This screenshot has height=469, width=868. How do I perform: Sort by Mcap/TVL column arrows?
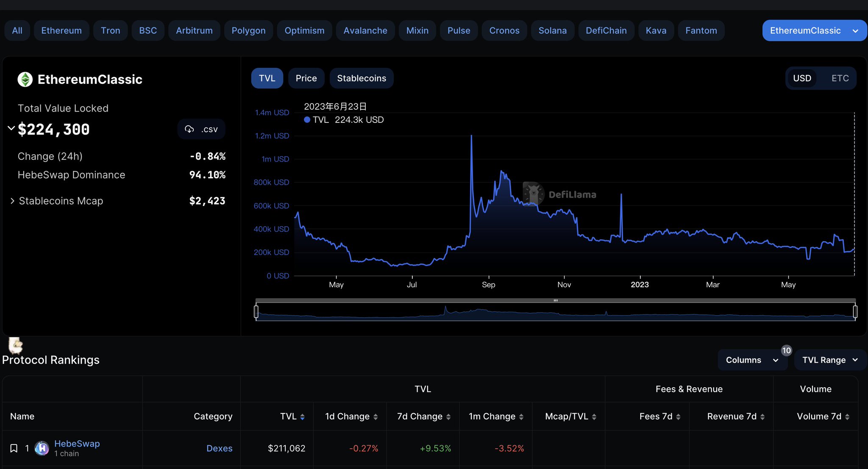coord(594,417)
